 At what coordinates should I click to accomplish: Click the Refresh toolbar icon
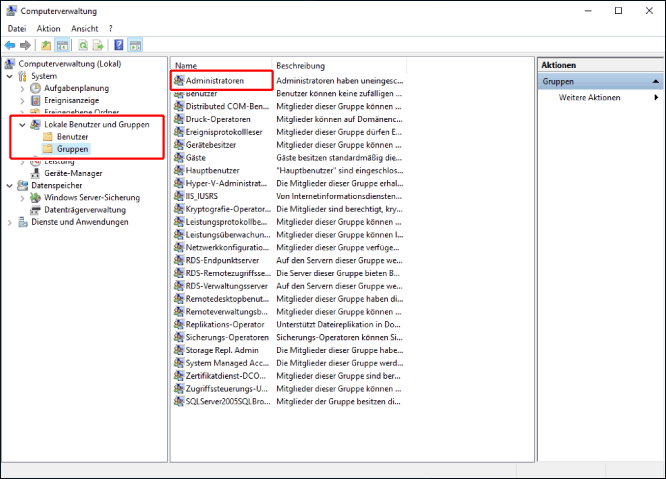pyautogui.click(x=82, y=45)
